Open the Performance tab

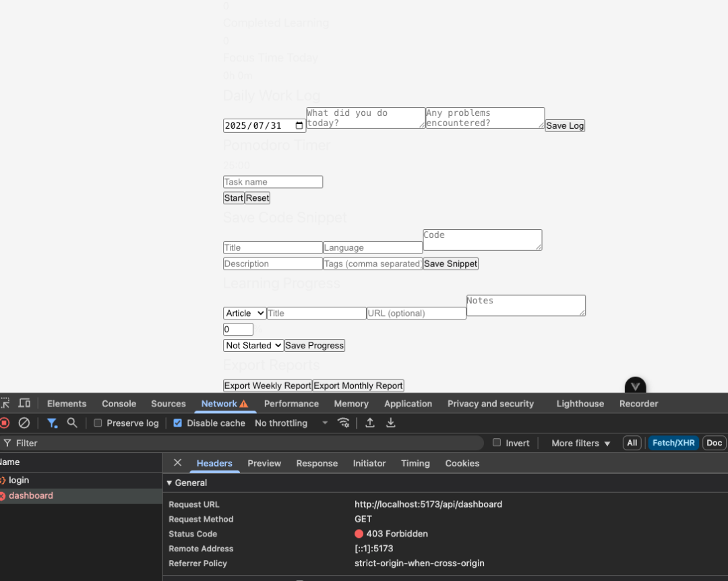[292, 404]
